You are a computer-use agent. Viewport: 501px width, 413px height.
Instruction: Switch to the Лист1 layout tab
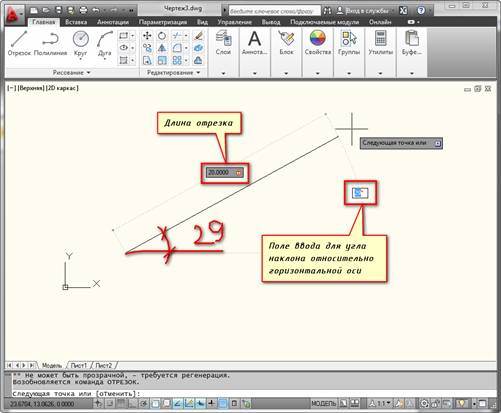pyautogui.click(x=79, y=365)
